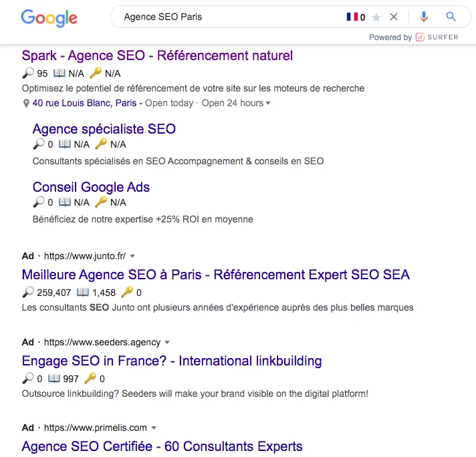Open dropdown arrow next to junto.fr URL

coord(132,256)
